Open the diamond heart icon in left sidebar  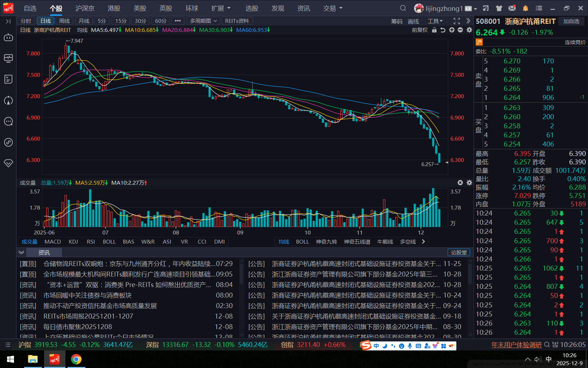click(x=8, y=163)
